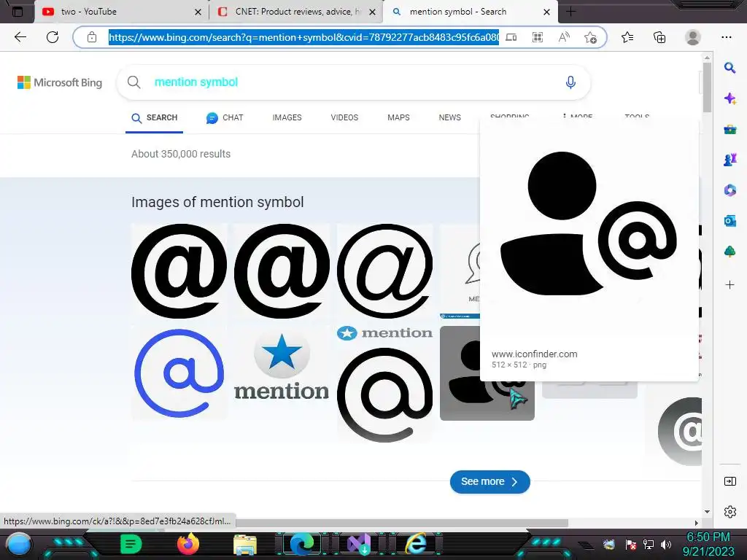The image size is (747, 560).
Task: Open tab actions menu icon
Action: click(x=18, y=12)
